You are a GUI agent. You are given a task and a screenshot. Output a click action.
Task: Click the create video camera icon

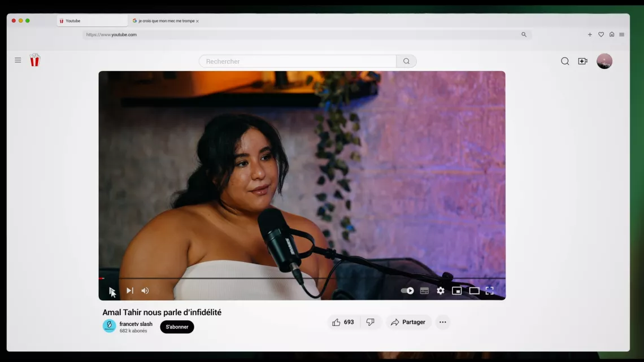point(582,62)
